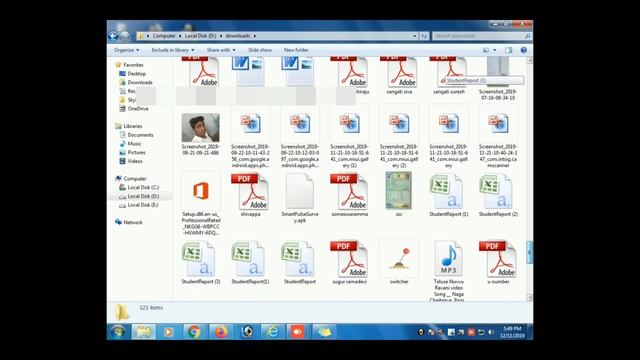Change view with the views icon
This screenshot has width=640, height=360.
(x=486, y=50)
